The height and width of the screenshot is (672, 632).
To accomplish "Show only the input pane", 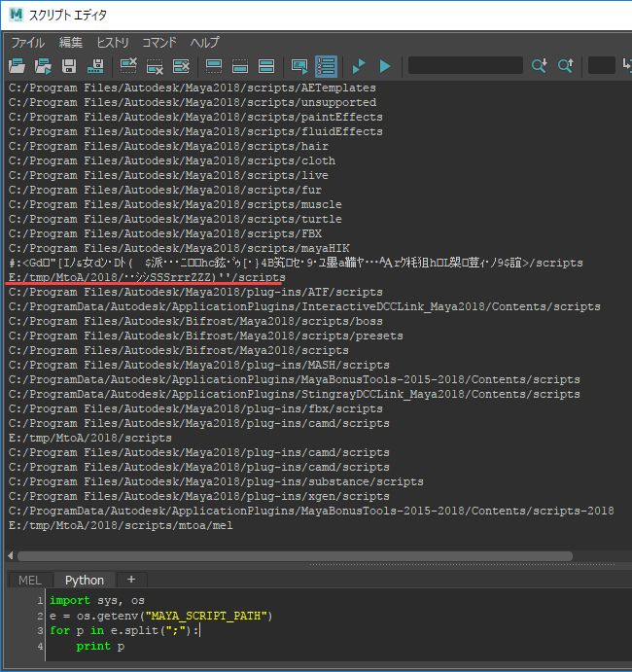I will pos(240,66).
